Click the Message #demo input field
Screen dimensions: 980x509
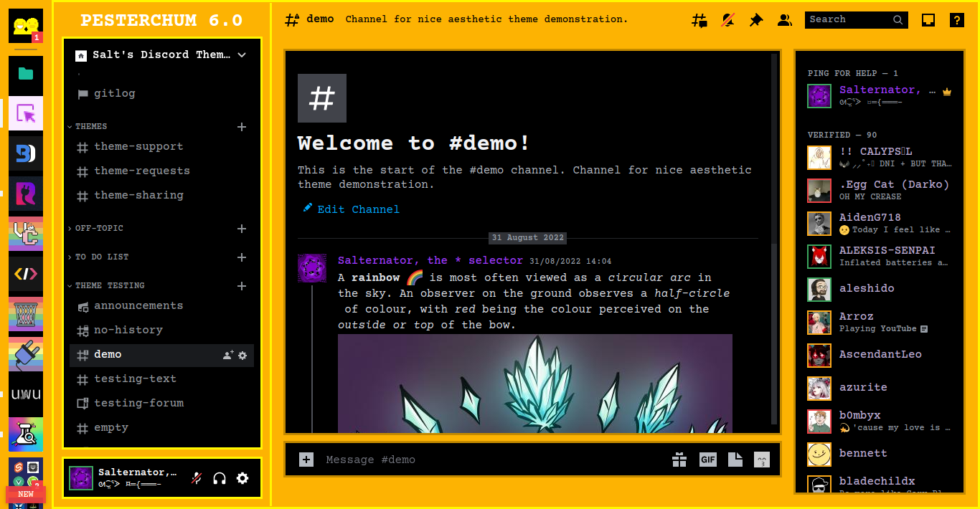(x=430, y=460)
